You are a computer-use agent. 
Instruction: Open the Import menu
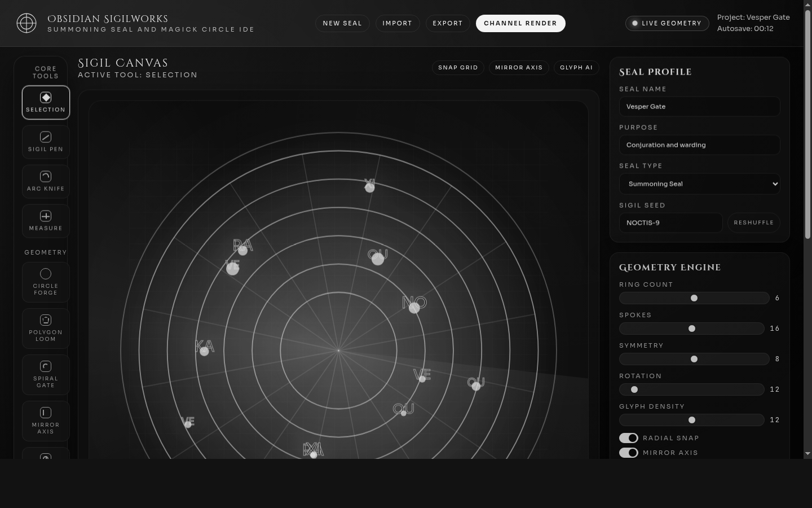pos(397,23)
